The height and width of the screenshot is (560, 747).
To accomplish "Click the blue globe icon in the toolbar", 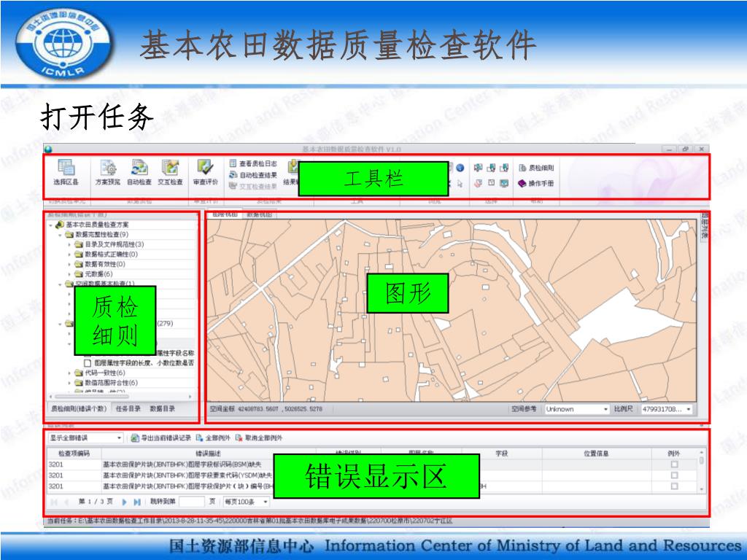I will 460,168.
